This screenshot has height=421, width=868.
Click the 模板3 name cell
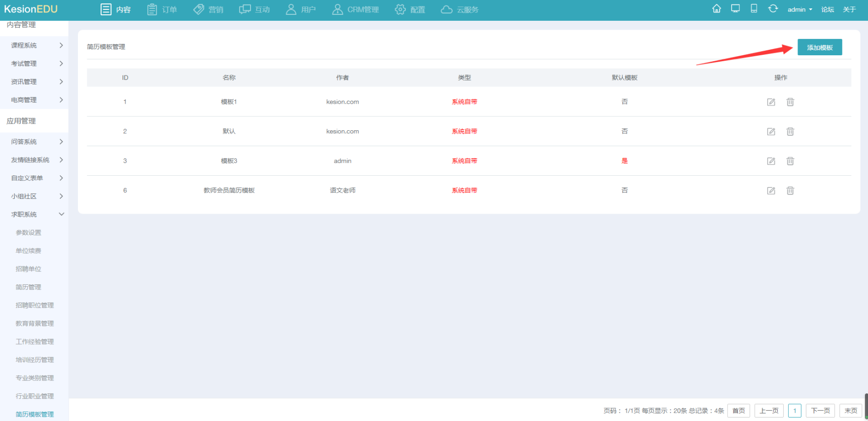[x=229, y=161]
